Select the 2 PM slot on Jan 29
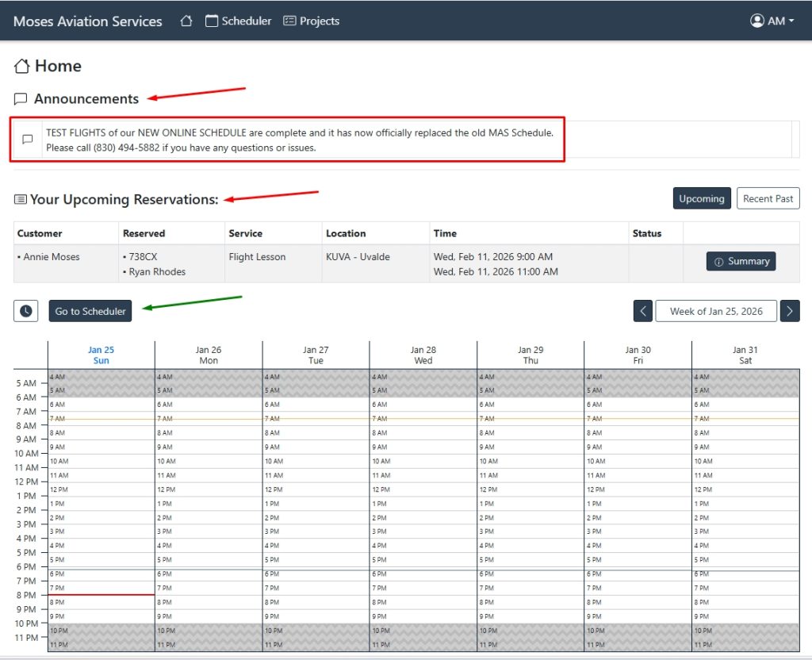812x660 pixels. coord(530,517)
